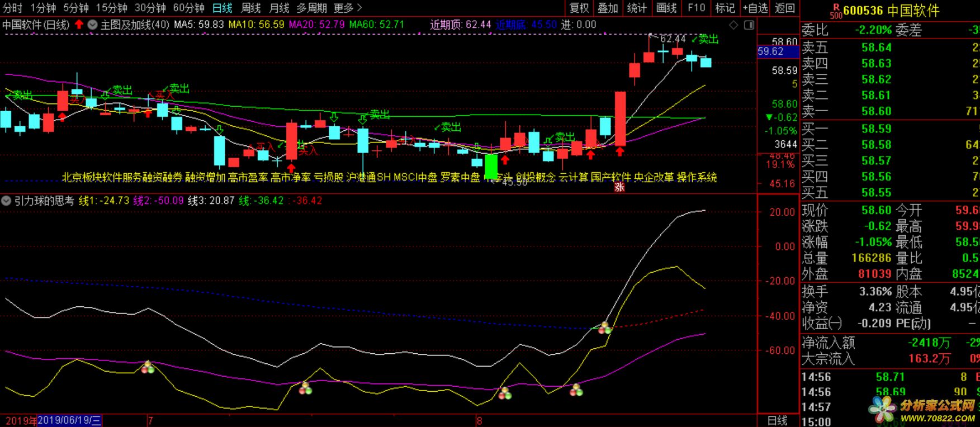Screen dimensions: 980x427
Task: Open F10 company info
Action: (696, 8)
